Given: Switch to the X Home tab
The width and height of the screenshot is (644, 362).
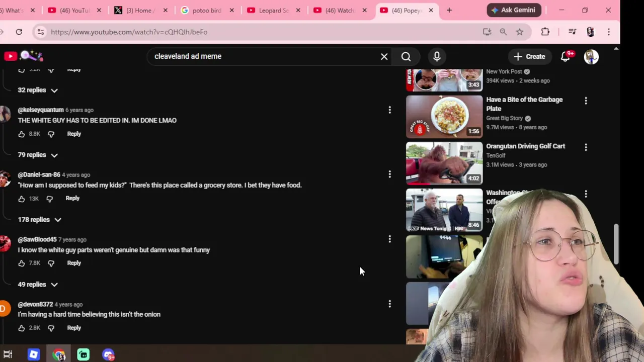Looking at the screenshot, I should tap(140, 10).
